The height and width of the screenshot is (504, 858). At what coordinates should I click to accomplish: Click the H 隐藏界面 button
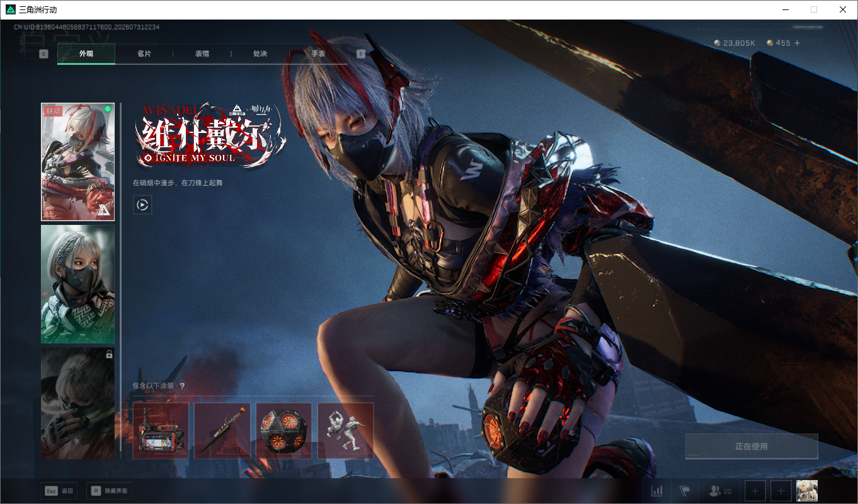(x=109, y=491)
